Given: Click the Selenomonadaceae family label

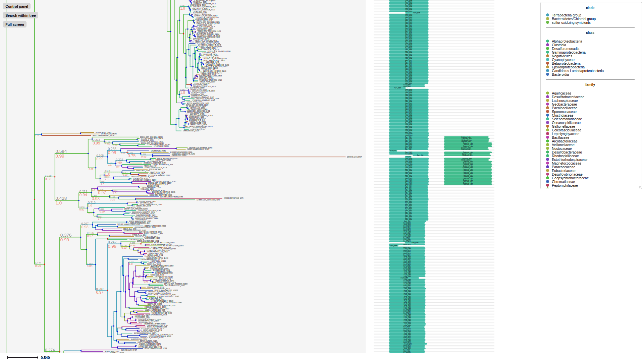Looking at the screenshot, I should click(x=567, y=119).
